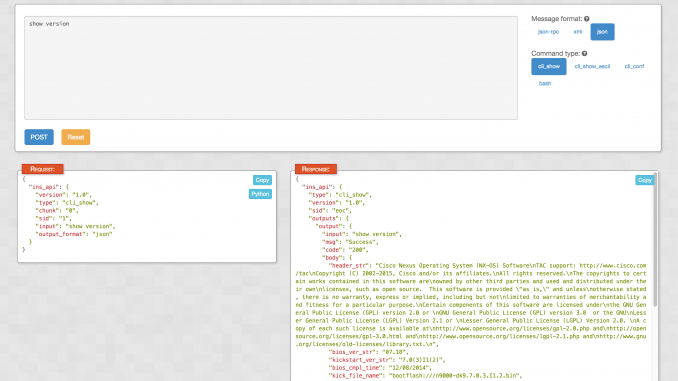Viewport: 678px width, 381px height.
Task: Generate Python code for the request
Action: click(x=260, y=194)
